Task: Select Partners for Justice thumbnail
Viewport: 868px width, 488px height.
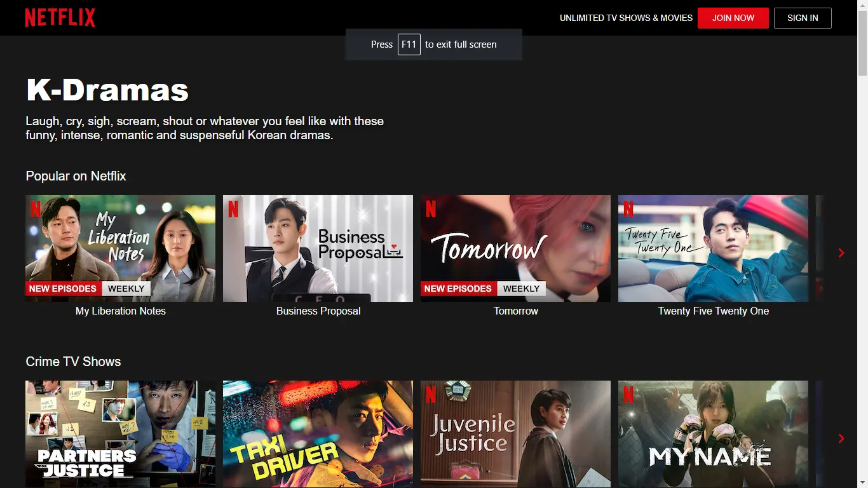Action: coord(120,433)
